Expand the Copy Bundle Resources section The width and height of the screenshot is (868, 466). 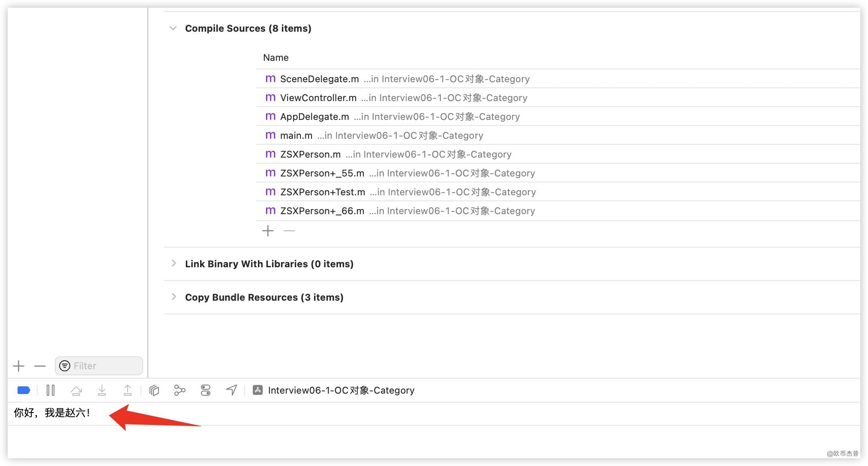tap(174, 297)
